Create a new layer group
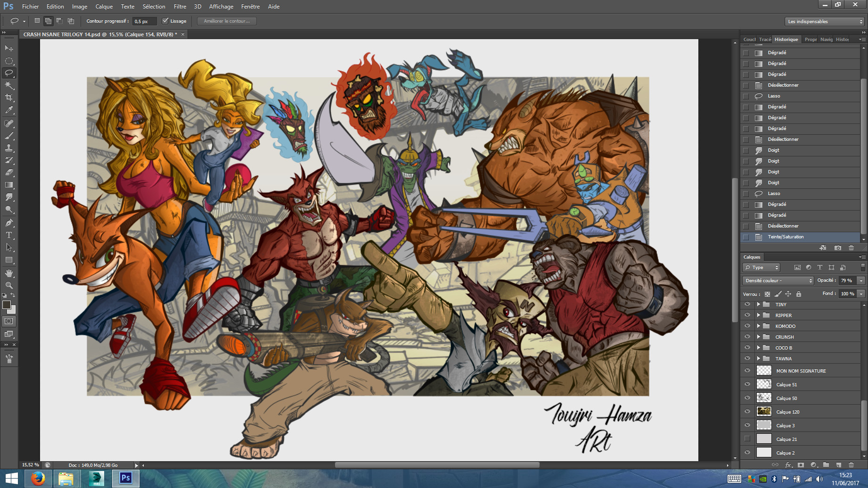Viewport: 868px width, 488px height. point(826,465)
